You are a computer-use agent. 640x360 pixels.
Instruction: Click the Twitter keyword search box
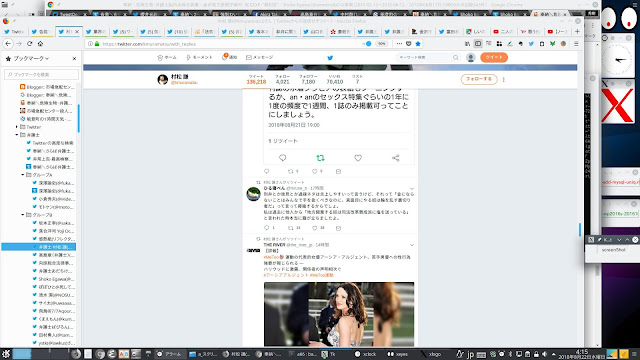[427, 58]
